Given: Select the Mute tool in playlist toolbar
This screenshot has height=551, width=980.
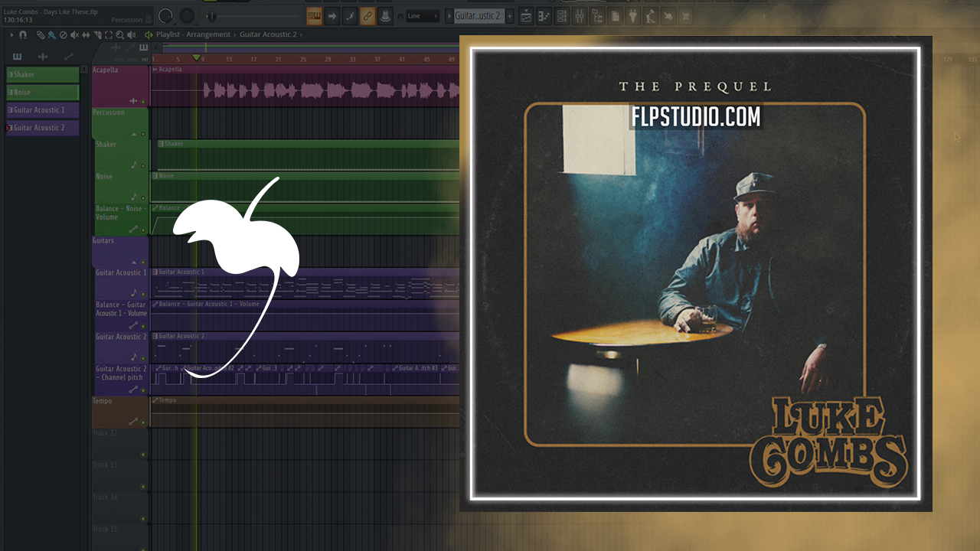Looking at the screenshot, I should click(x=74, y=35).
